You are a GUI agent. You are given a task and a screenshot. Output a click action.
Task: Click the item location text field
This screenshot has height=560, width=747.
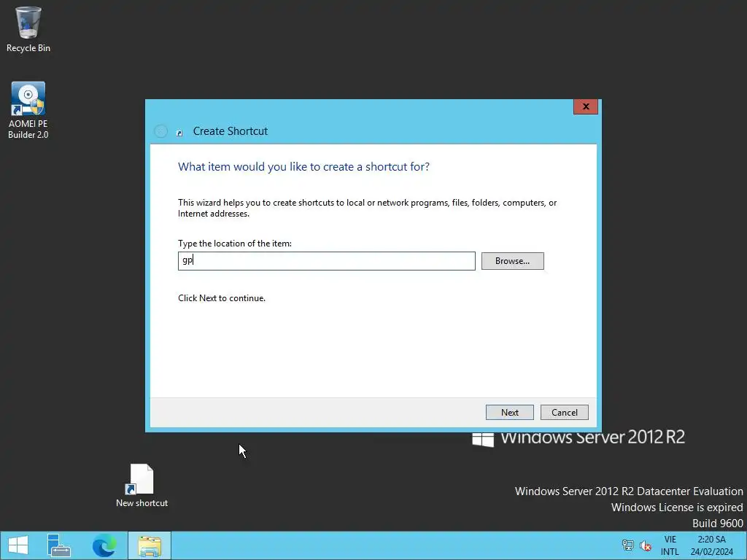(326, 261)
